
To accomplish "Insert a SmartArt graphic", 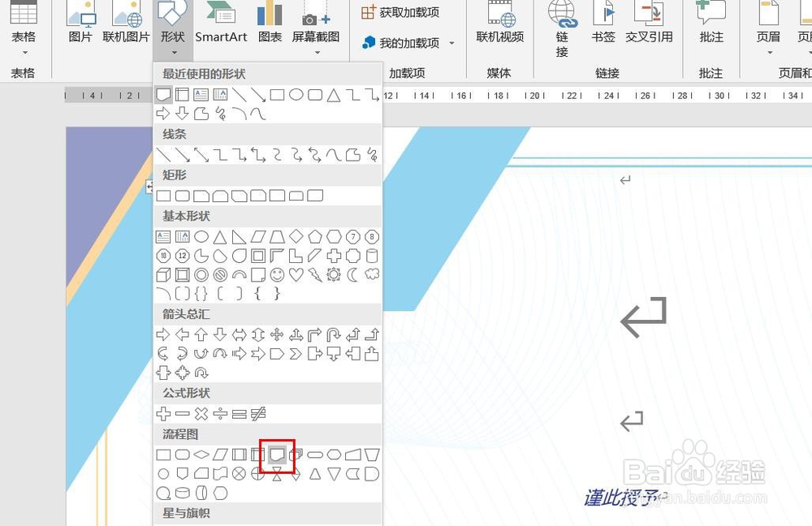I will tap(221, 24).
